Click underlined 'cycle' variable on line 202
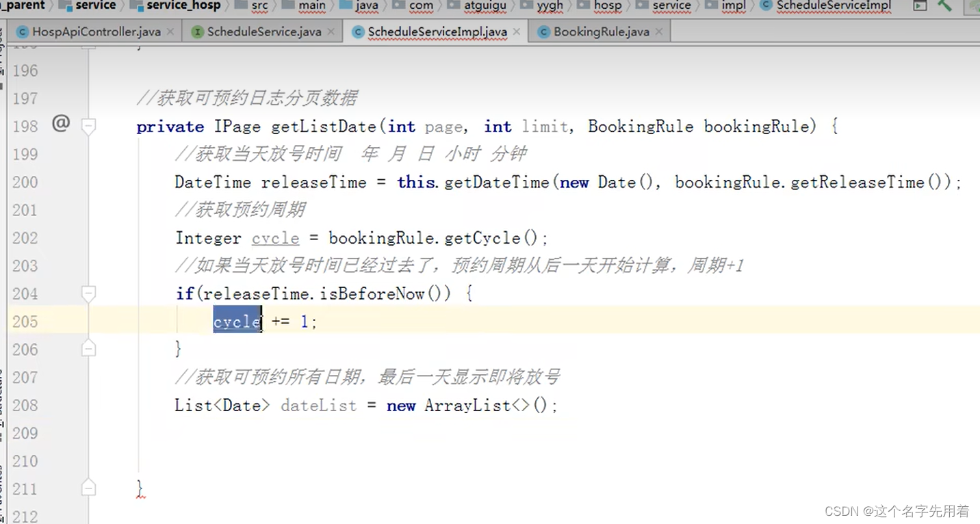 tap(275, 238)
